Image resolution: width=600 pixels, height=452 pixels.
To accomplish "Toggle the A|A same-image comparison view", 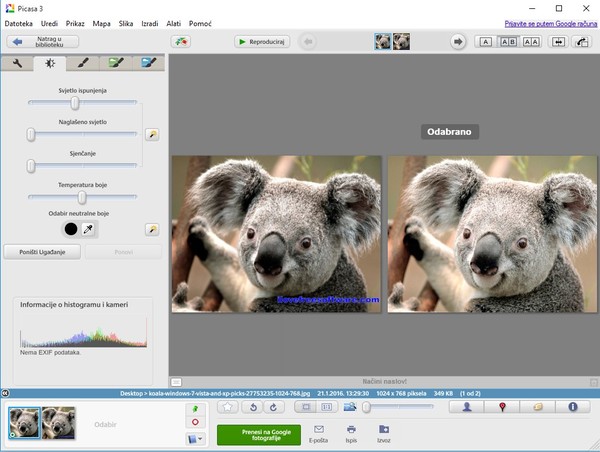I will pos(530,41).
